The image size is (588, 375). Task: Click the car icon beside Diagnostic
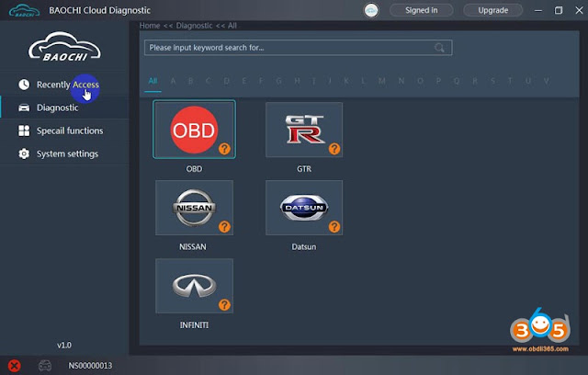[24, 108]
